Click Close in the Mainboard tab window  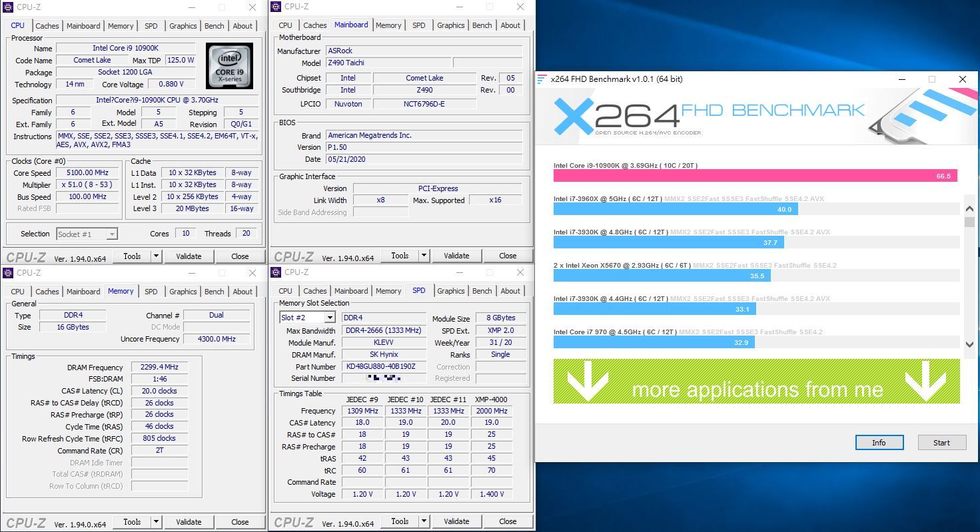508,256
